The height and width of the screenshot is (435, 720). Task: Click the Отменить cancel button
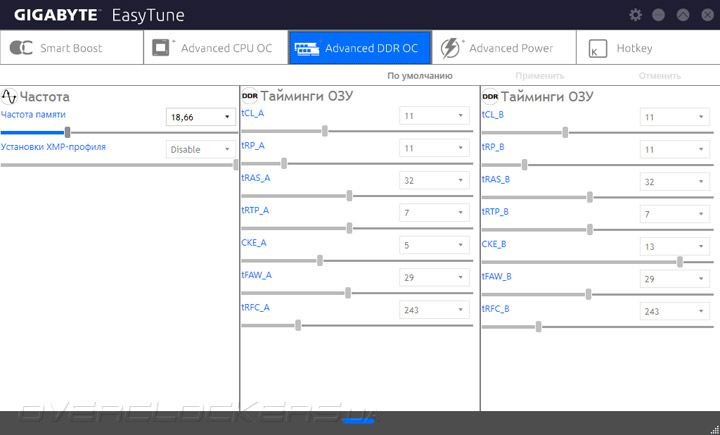pyautogui.click(x=659, y=76)
